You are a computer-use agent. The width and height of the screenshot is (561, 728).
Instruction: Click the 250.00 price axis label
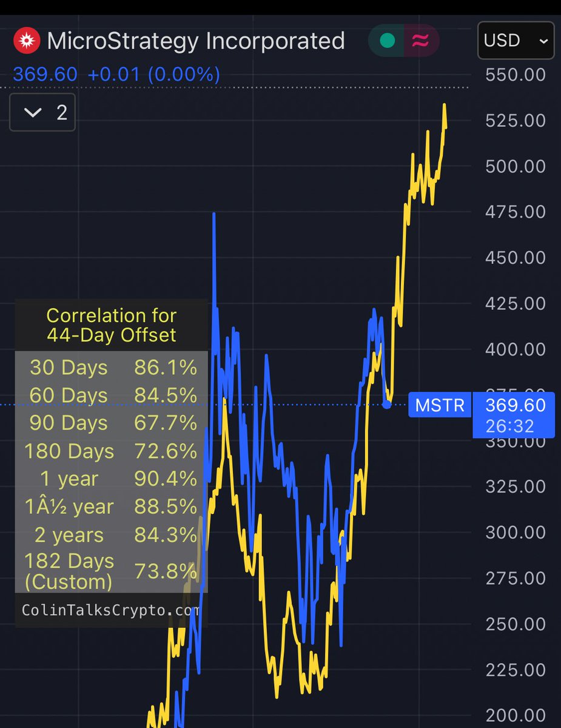click(x=516, y=624)
